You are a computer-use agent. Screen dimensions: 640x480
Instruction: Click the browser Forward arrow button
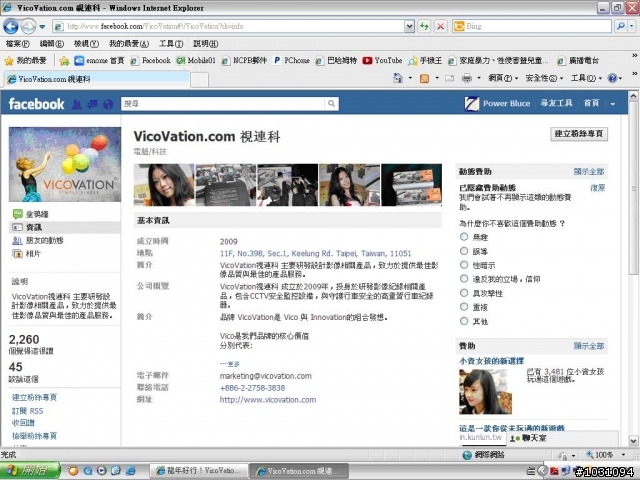pos(28,27)
